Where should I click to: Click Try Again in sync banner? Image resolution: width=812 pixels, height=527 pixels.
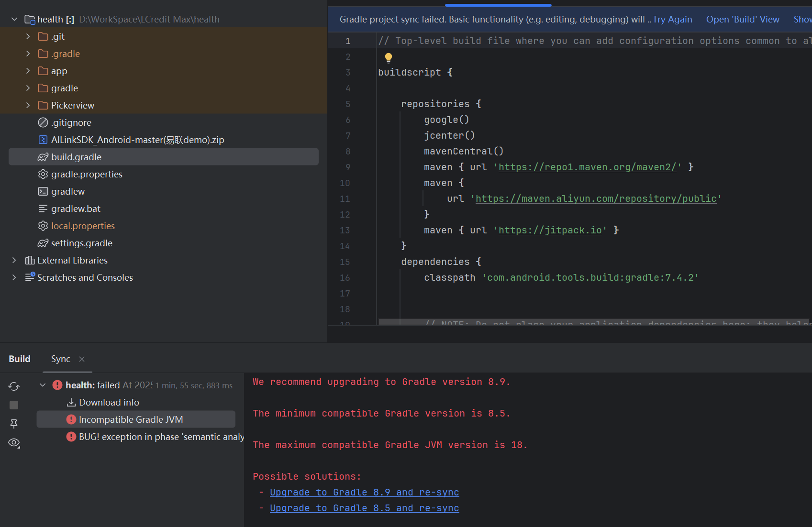(672, 19)
